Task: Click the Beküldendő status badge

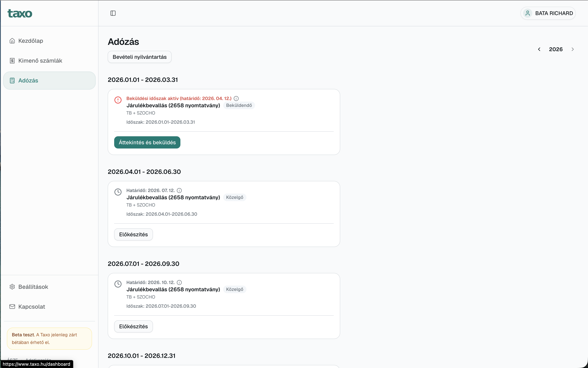Action: [239, 105]
